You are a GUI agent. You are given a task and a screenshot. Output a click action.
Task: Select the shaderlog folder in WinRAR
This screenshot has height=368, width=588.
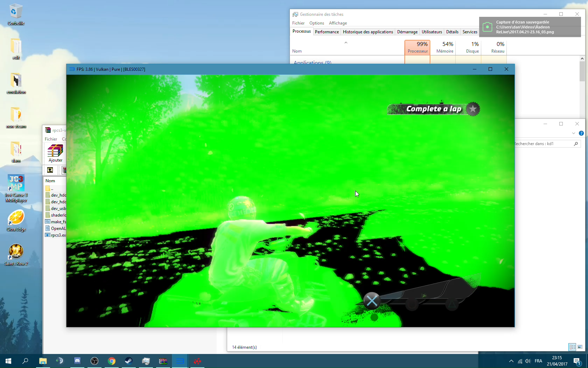pos(55,215)
